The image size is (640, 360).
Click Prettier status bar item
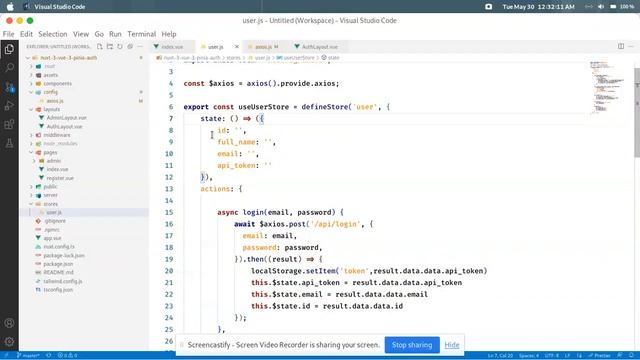[600, 356]
